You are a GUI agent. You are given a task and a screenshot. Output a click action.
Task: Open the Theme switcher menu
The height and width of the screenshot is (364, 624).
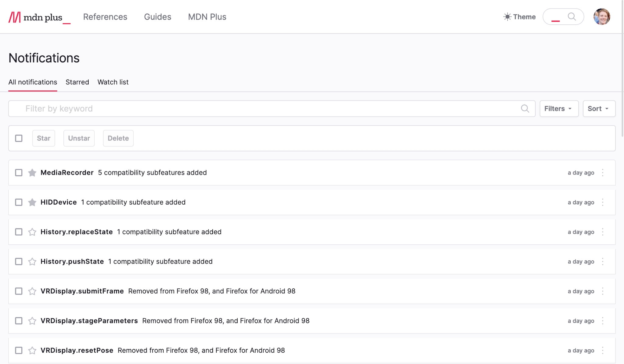pos(519,17)
